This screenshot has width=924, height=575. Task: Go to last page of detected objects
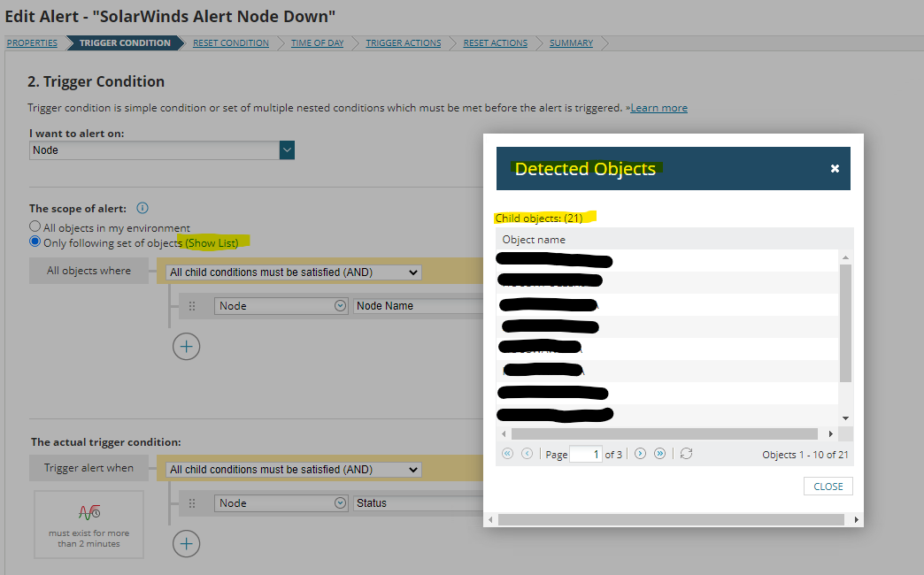(x=660, y=454)
